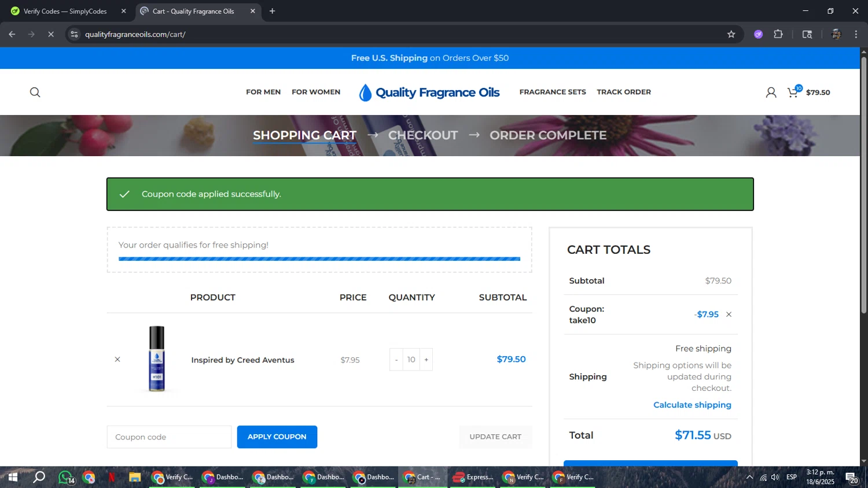This screenshot has width=868, height=488.
Task: Click the free shipping progress bar
Action: [319, 259]
